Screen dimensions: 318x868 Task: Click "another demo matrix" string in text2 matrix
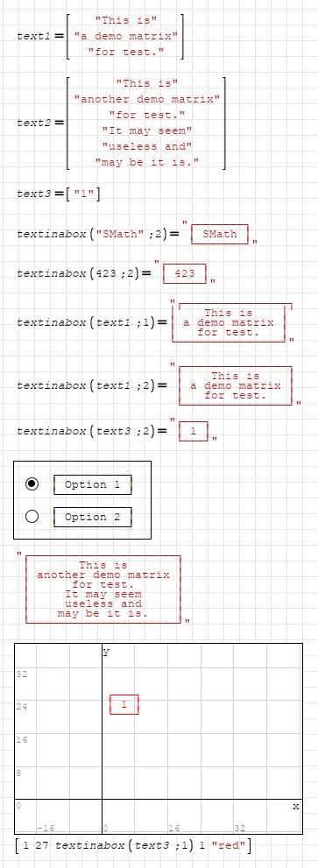tap(147, 99)
